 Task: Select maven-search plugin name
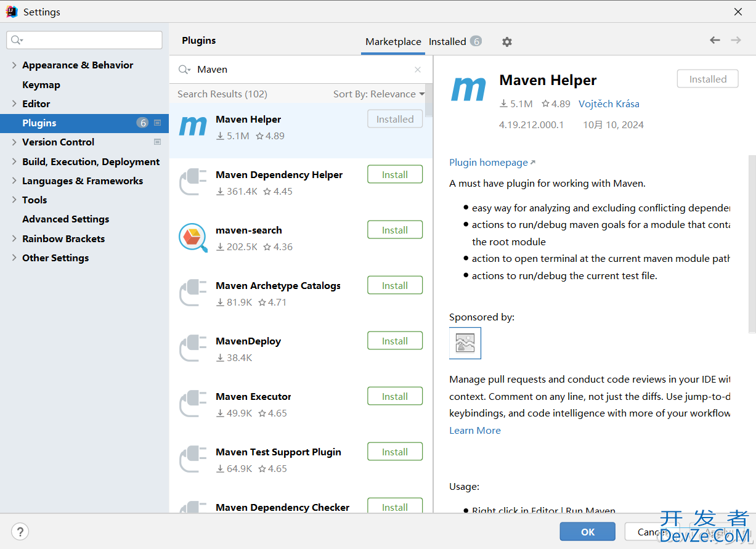click(x=249, y=230)
